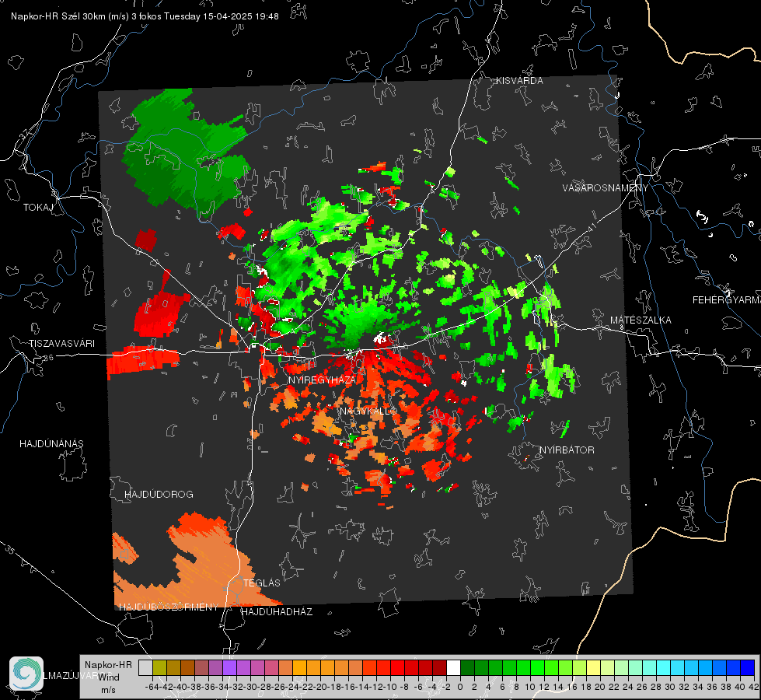Image resolution: width=761 pixels, height=700 pixels.
Task: Click the '42' value at the legend end
Action: tap(754, 687)
